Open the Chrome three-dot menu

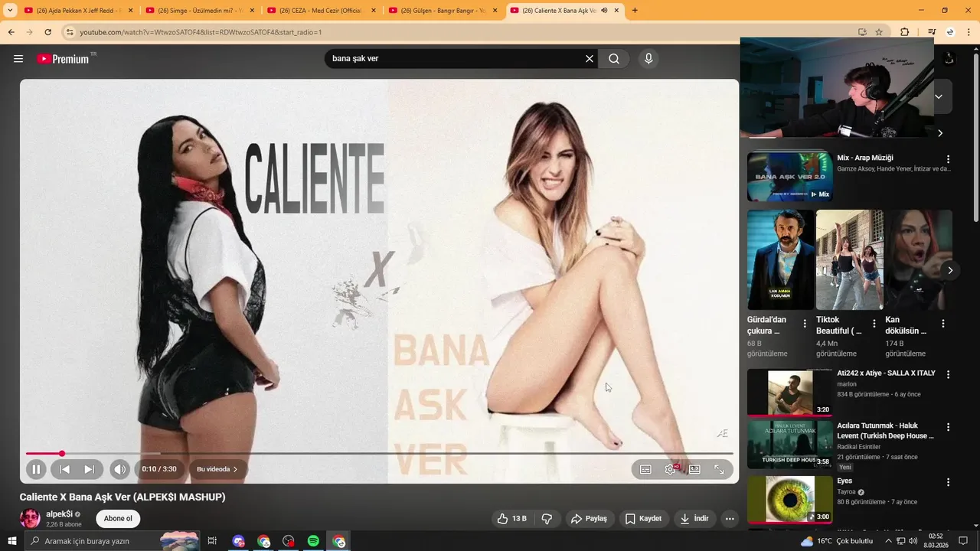click(x=969, y=32)
